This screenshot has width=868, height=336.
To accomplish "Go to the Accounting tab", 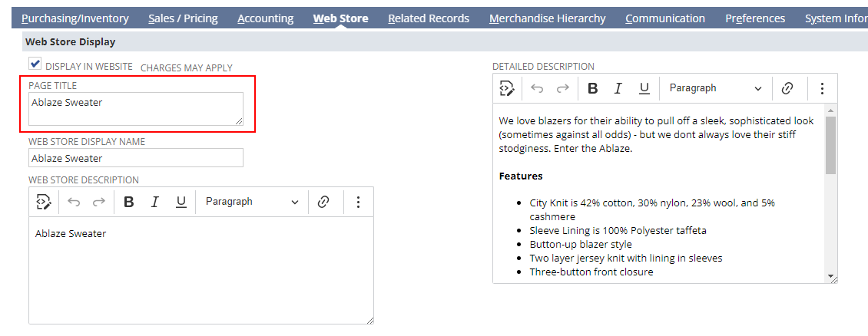I will pyautogui.click(x=265, y=18).
